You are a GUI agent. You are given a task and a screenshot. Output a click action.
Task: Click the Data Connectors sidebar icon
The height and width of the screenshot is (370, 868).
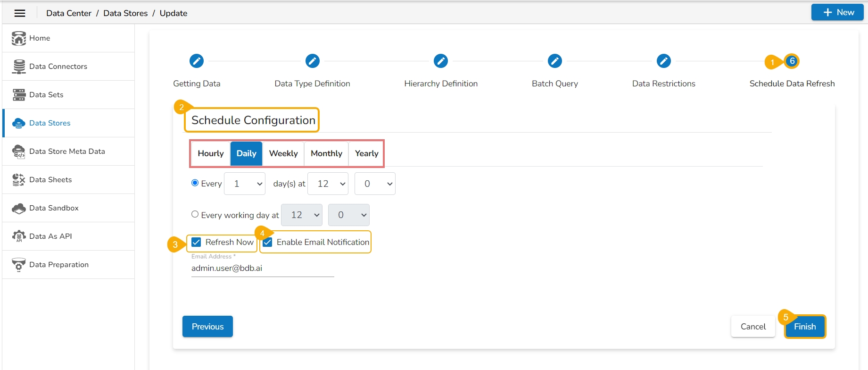[x=19, y=67]
